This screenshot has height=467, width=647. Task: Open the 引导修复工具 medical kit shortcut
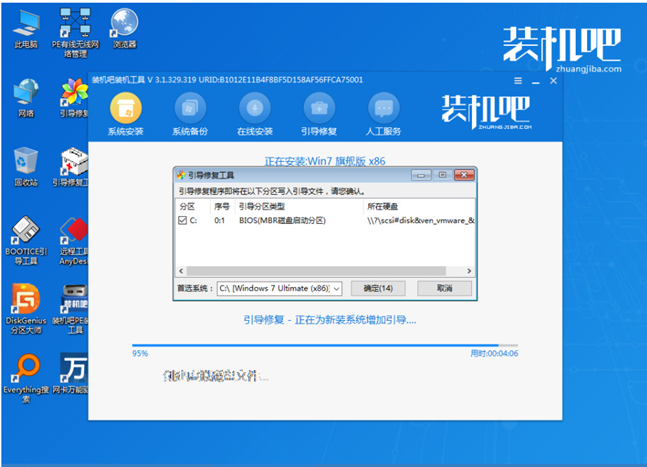(x=71, y=167)
